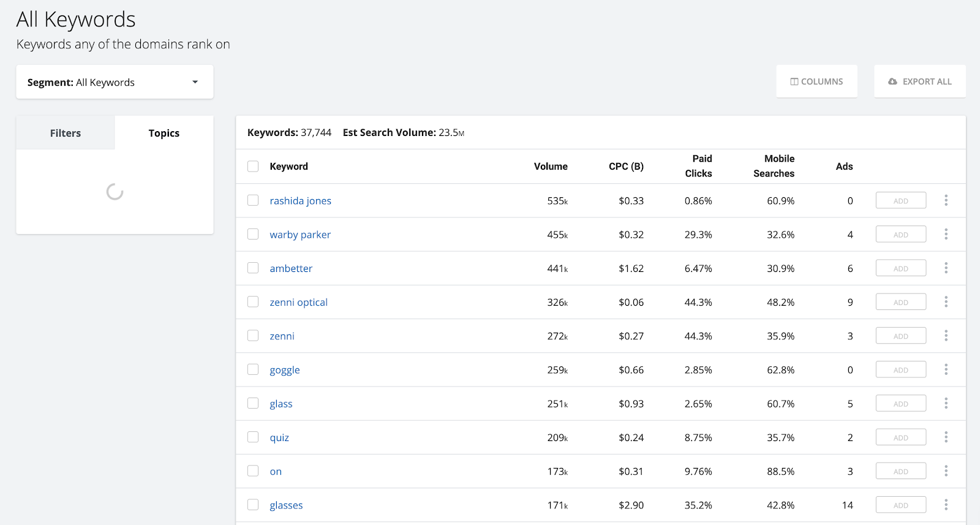Click the Export All cloud icon
980x525 pixels.
pyautogui.click(x=892, y=81)
